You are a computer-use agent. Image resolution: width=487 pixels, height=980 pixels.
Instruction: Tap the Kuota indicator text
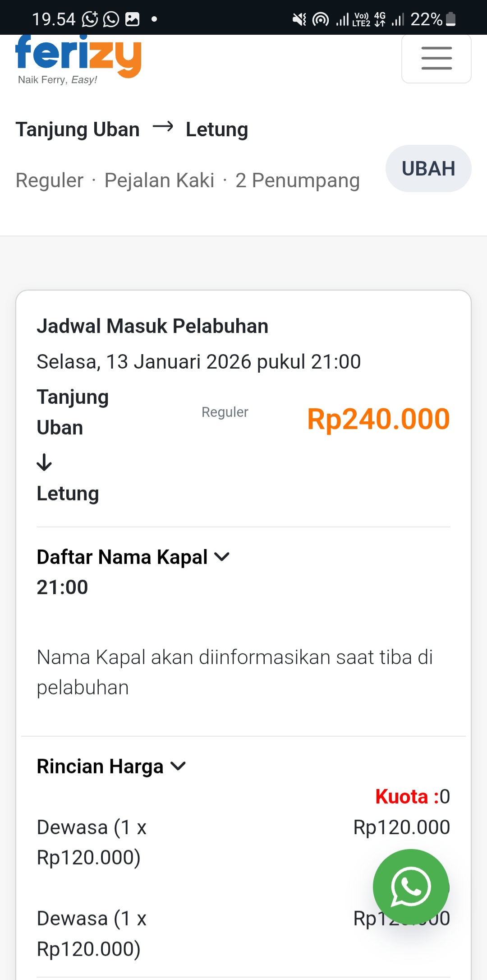(412, 797)
